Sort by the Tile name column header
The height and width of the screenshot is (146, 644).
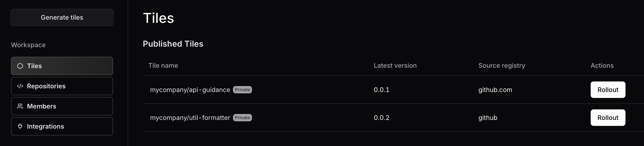tap(163, 65)
